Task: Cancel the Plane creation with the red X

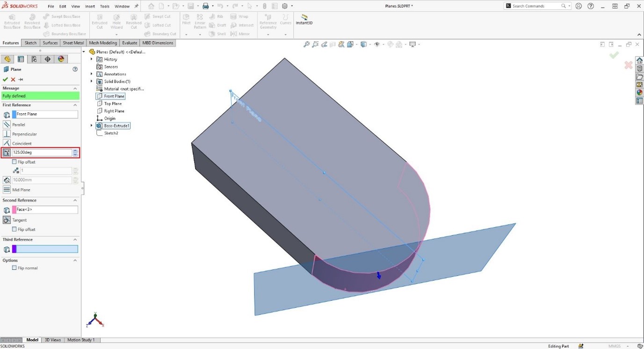Action: [x=13, y=79]
